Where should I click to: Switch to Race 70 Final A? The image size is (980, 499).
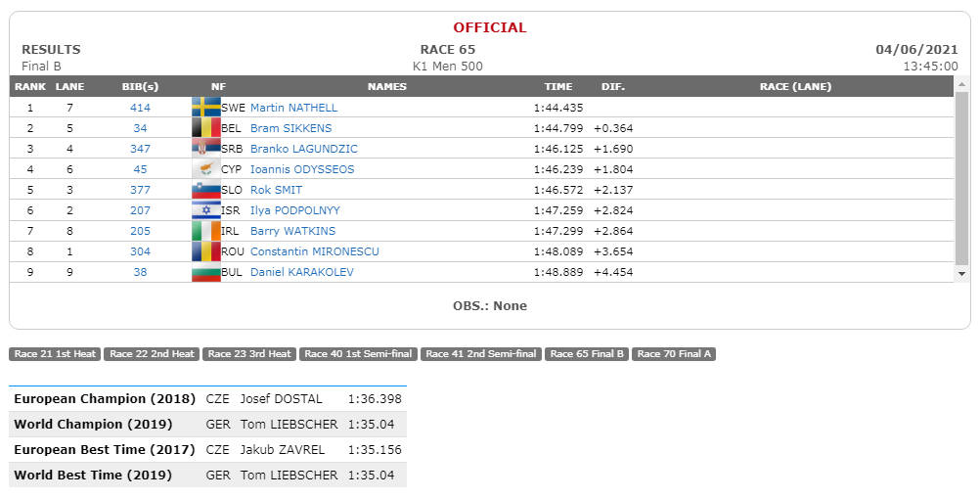pos(674,354)
